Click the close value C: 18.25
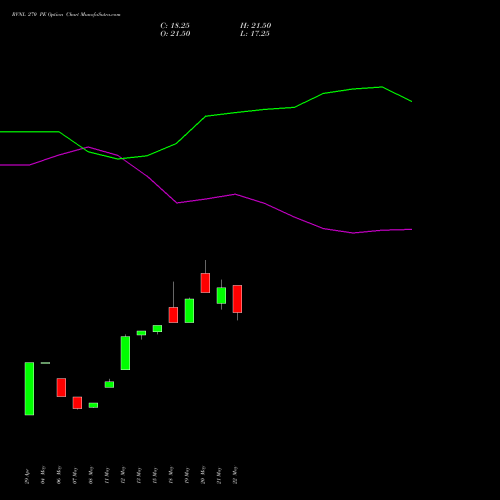This screenshot has width=500, height=500. (175, 26)
